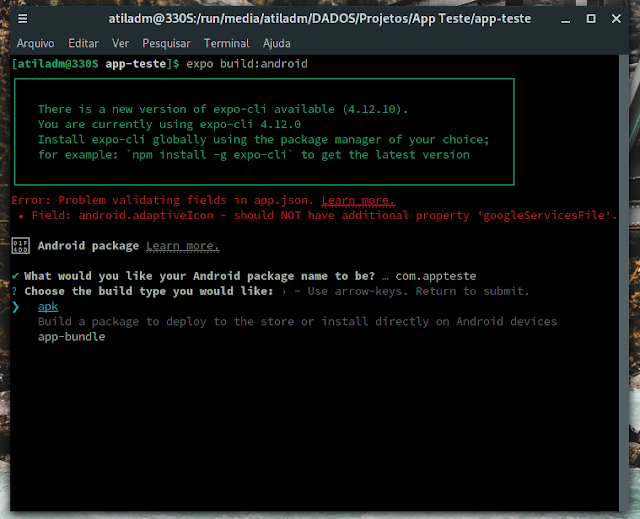640x519 pixels.
Task: Open the Terminal menu
Action: click(x=227, y=43)
